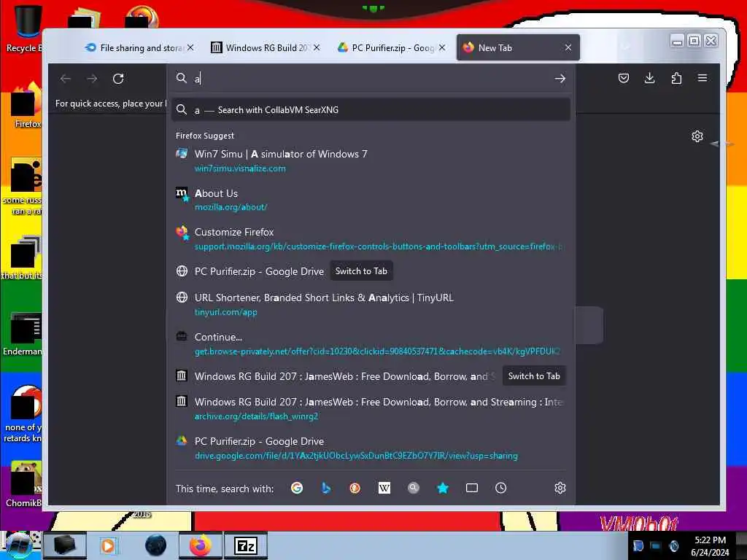Expand the list all tabs chevron
This screenshot has width=747, height=560.
click(x=626, y=47)
